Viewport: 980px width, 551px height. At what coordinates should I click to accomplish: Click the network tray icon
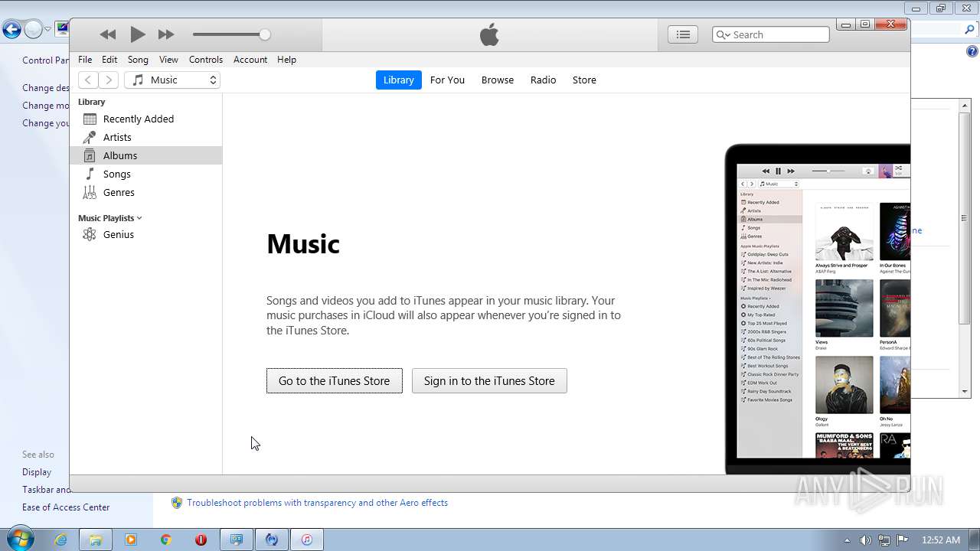coord(884,540)
